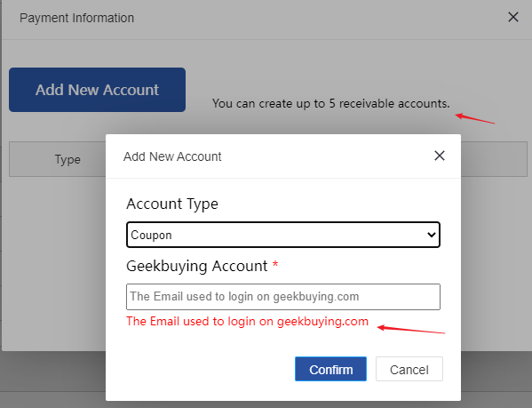Click the blue Confirm button
Screen dimensions: 532x408
(x=330, y=369)
